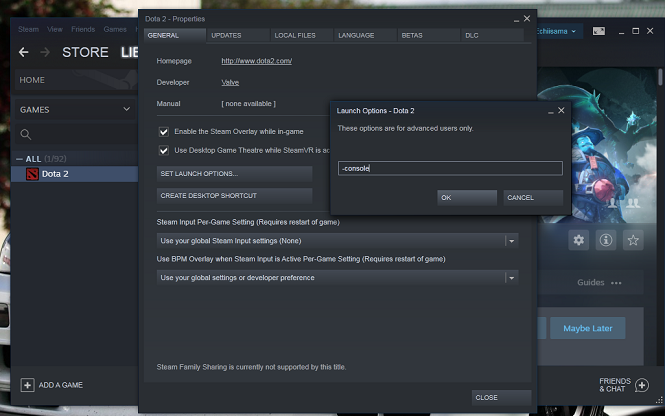Open the Steam Input Per-Game Setting dropdown
Image resolution: width=665 pixels, height=416 pixels.
point(338,241)
